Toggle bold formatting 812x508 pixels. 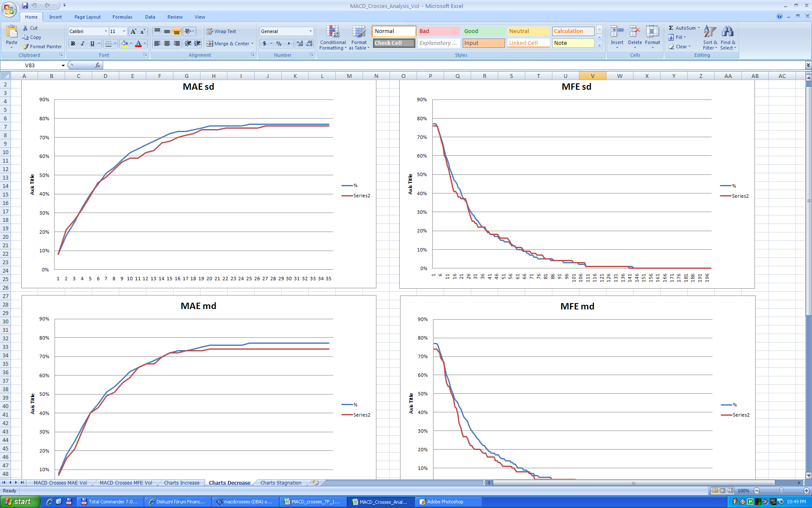(73, 44)
